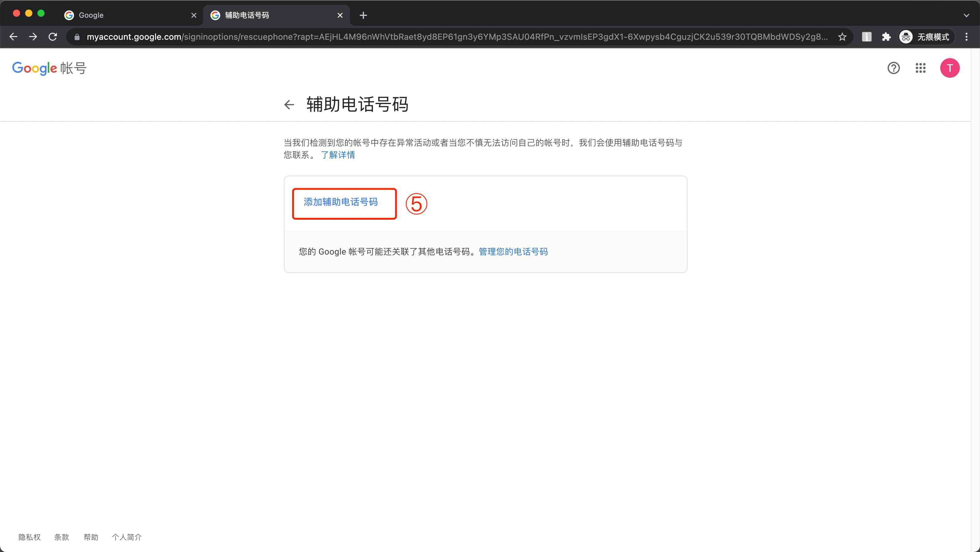Click the profile avatar with letter T

950,68
